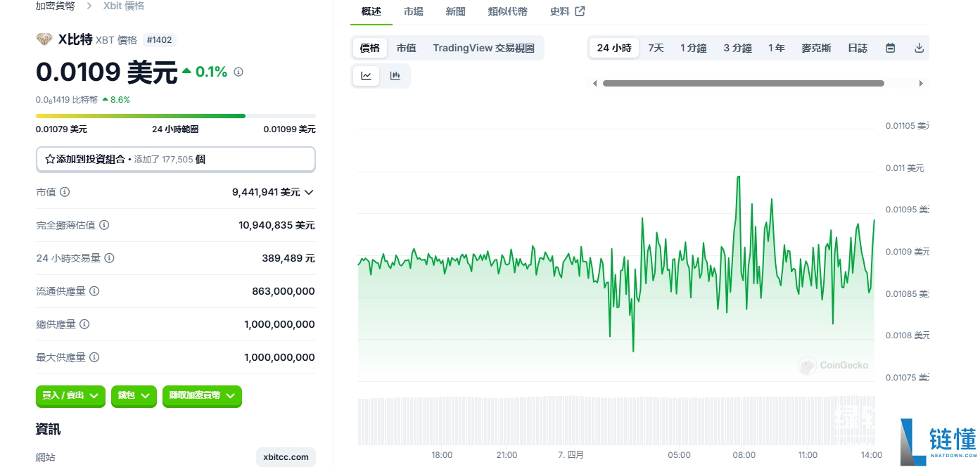This screenshot has height=467, width=980.
Task: Click the 0.0109 美元 price text
Action: (107, 72)
